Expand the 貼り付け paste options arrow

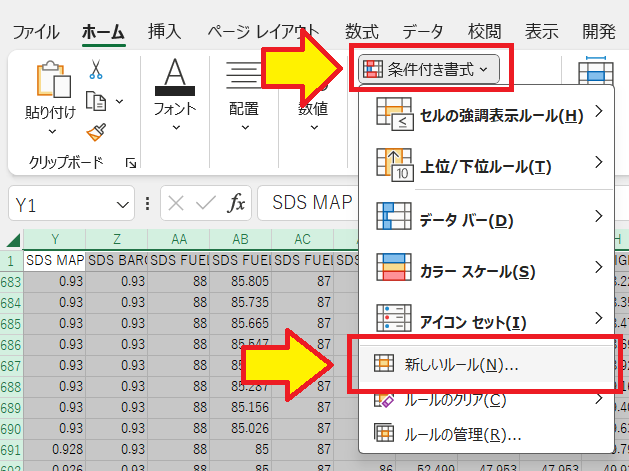coord(50,131)
